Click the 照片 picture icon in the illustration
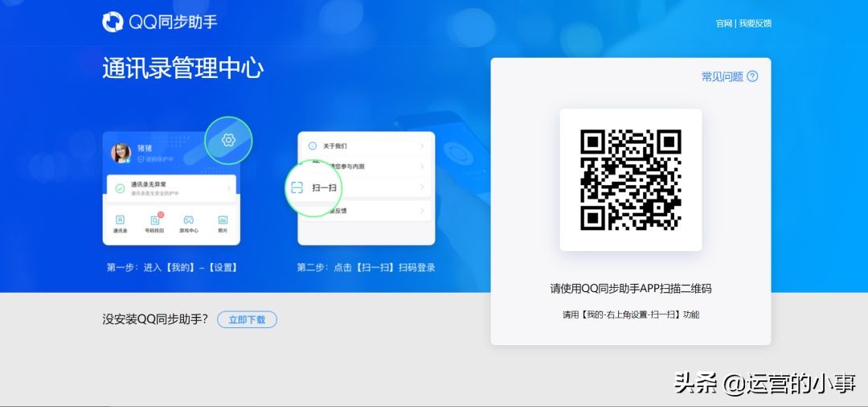This screenshot has width=868, height=407. click(223, 220)
